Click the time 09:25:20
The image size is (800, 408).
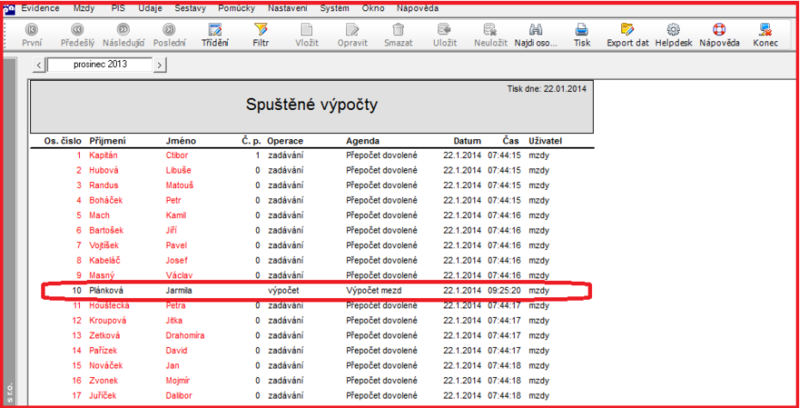(x=504, y=291)
